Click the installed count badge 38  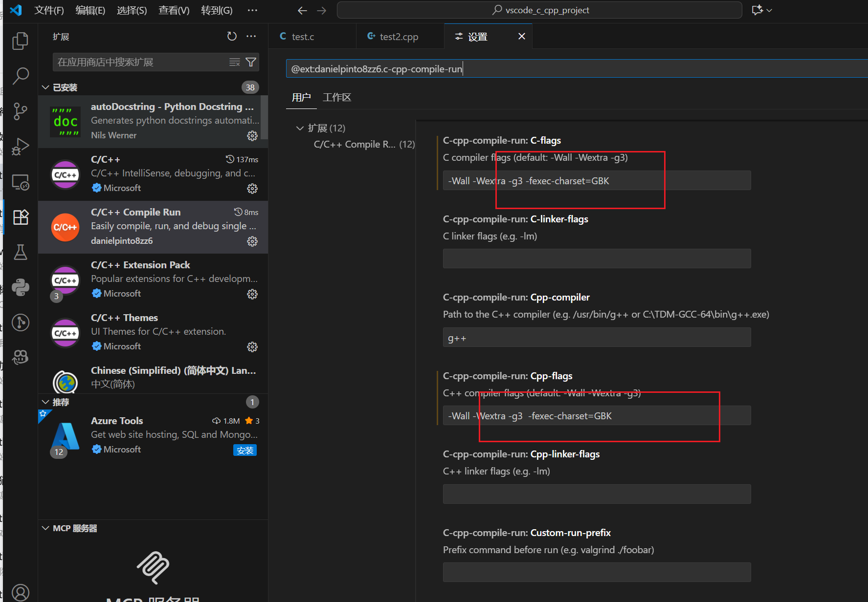250,87
